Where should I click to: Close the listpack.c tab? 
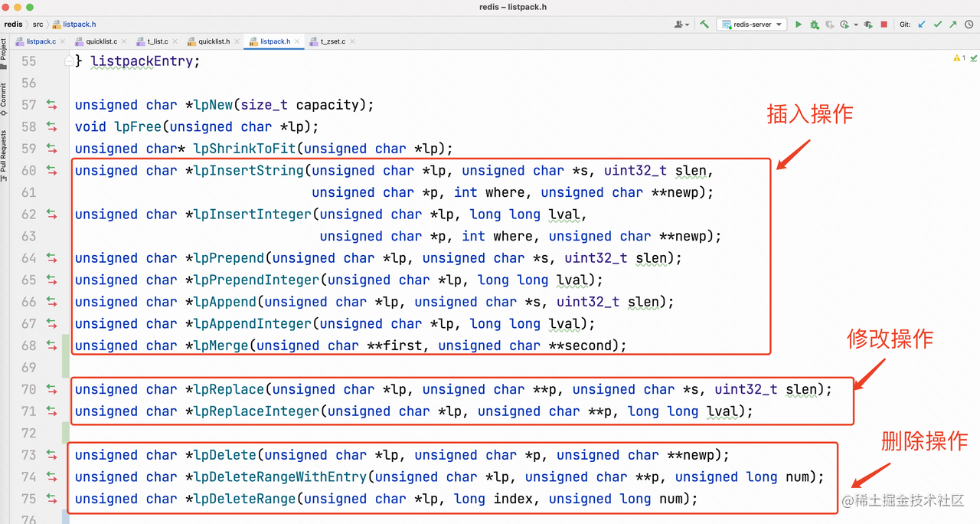(x=63, y=41)
